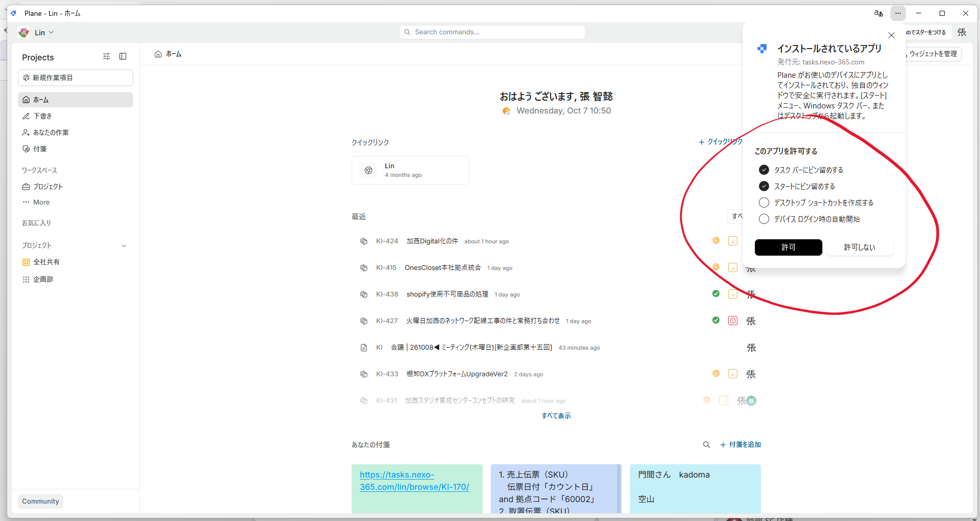Open the three-dot app menu icon

tap(898, 13)
